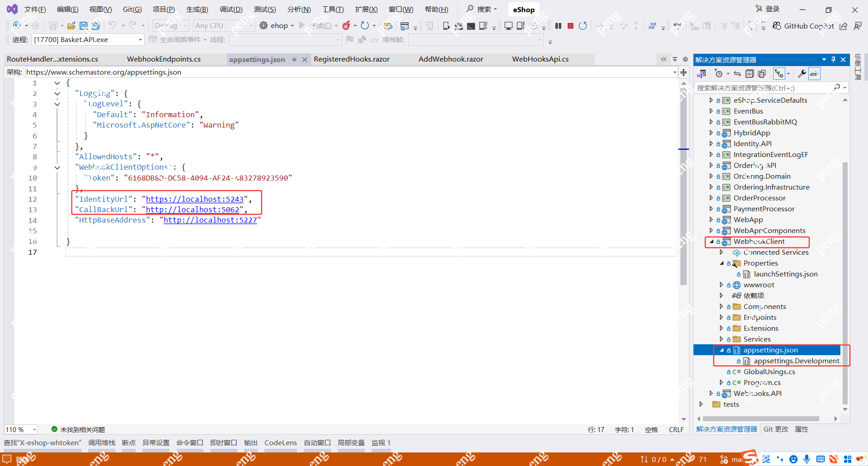The height and width of the screenshot is (466, 868).
Task: Open the 工具(T) menu
Action: [333, 10]
